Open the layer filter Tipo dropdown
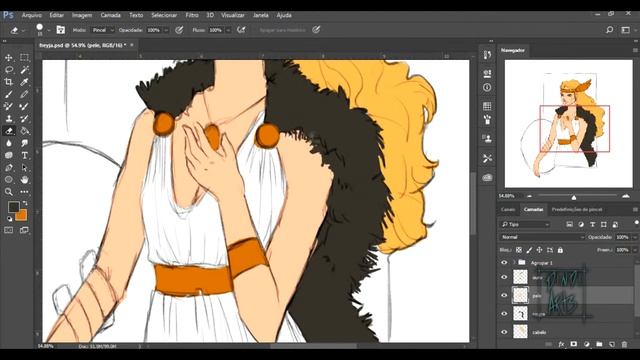The width and height of the screenshot is (640, 360). click(525, 224)
